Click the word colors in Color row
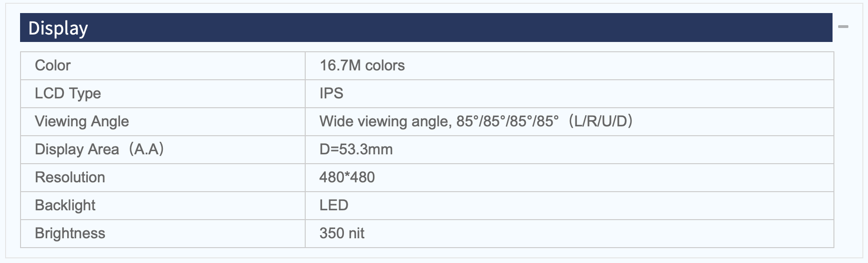Image resolution: width=868 pixels, height=263 pixels. (x=385, y=65)
